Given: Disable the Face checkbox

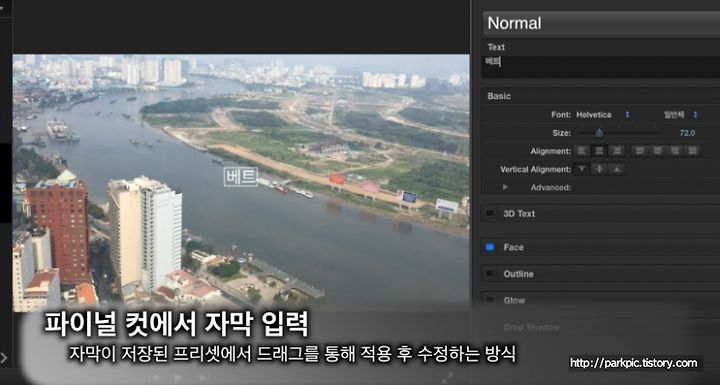Looking at the screenshot, I should [490, 247].
